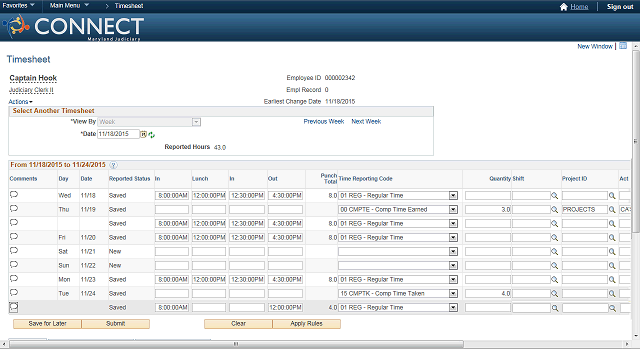Expand the Actions dropdown under Judiciary Clerk II
This screenshot has height=360, width=640.
click(20, 102)
